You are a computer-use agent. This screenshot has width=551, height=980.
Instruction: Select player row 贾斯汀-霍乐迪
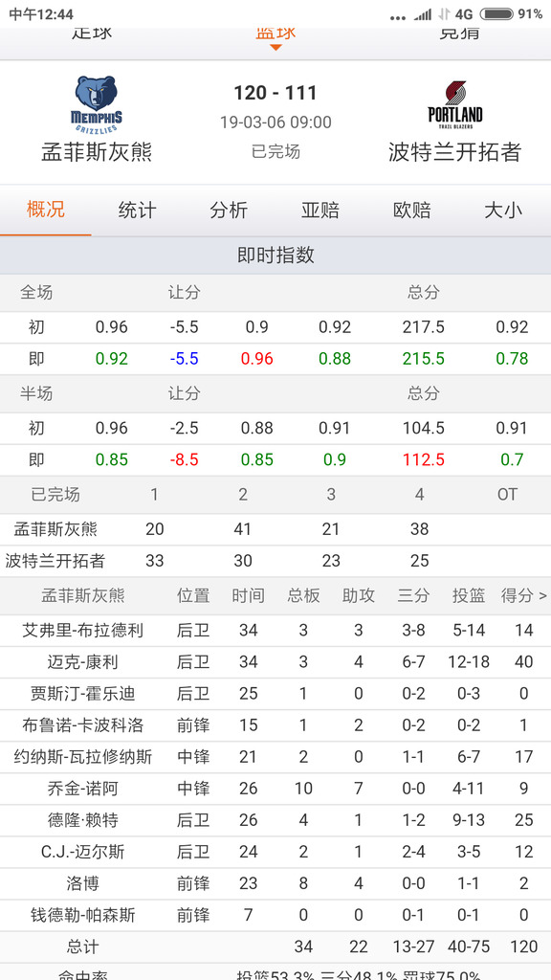(x=275, y=694)
